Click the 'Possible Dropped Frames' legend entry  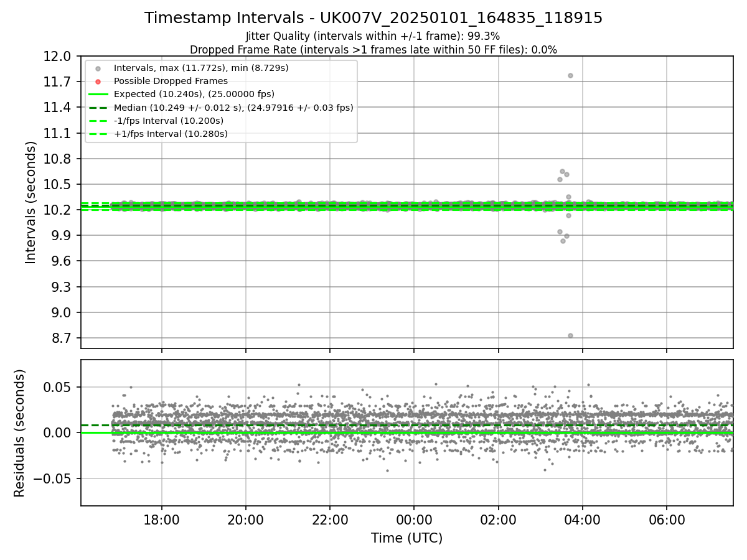[171, 81]
